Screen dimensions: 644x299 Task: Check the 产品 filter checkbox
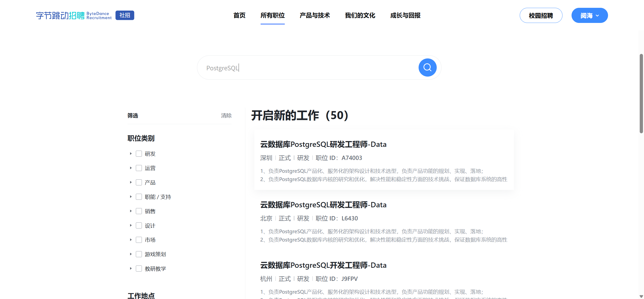pos(139,182)
